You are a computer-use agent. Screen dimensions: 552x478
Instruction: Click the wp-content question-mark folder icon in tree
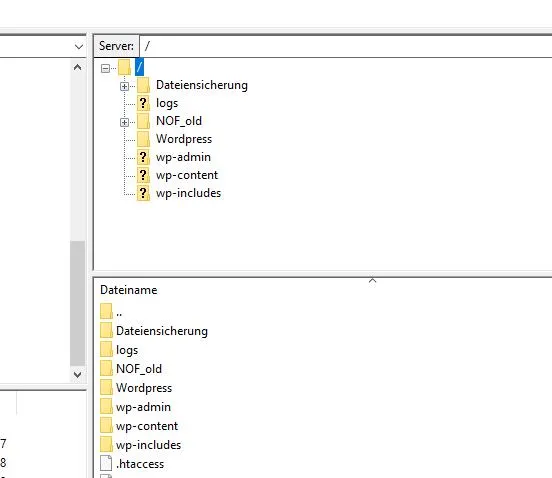pos(143,175)
